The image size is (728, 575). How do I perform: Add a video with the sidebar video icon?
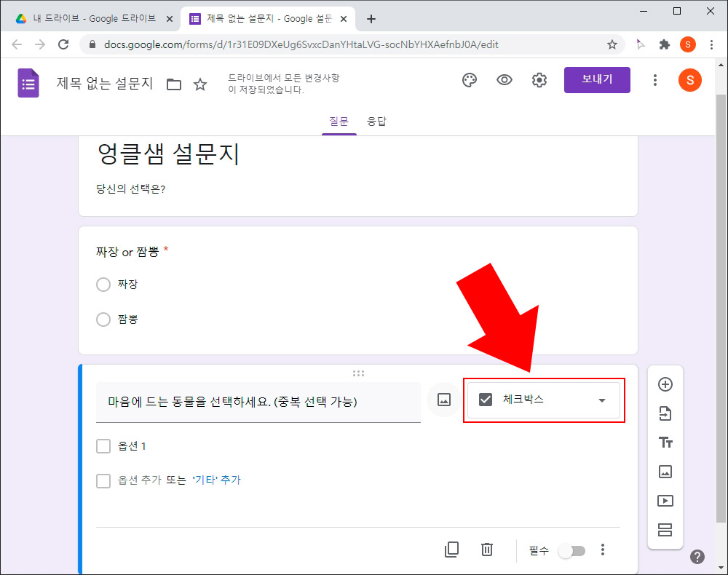coord(665,501)
